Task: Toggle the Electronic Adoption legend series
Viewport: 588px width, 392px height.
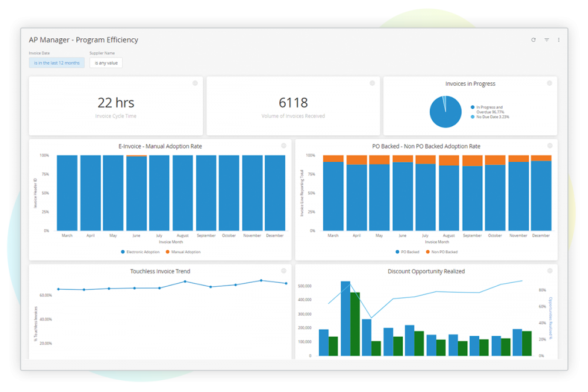Action: point(140,252)
